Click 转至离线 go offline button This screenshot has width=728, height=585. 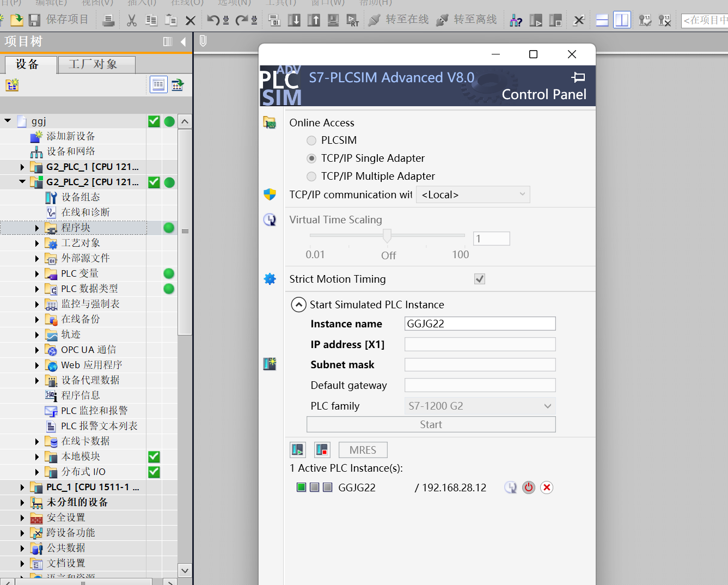click(467, 20)
